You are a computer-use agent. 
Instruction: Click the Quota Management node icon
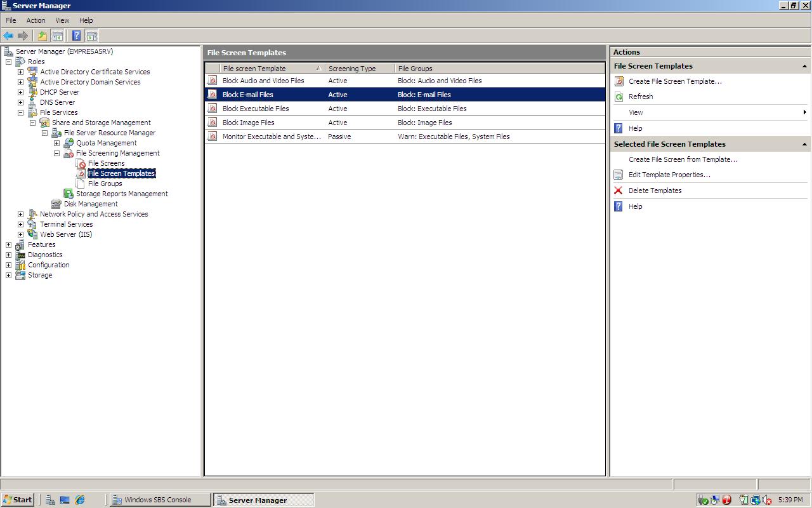(x=69, y=143)
